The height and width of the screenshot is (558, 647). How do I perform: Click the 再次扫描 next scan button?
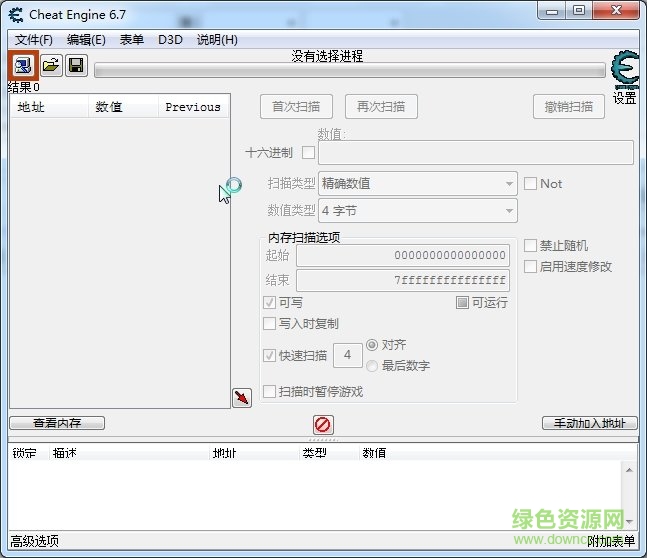pos(381,107)
